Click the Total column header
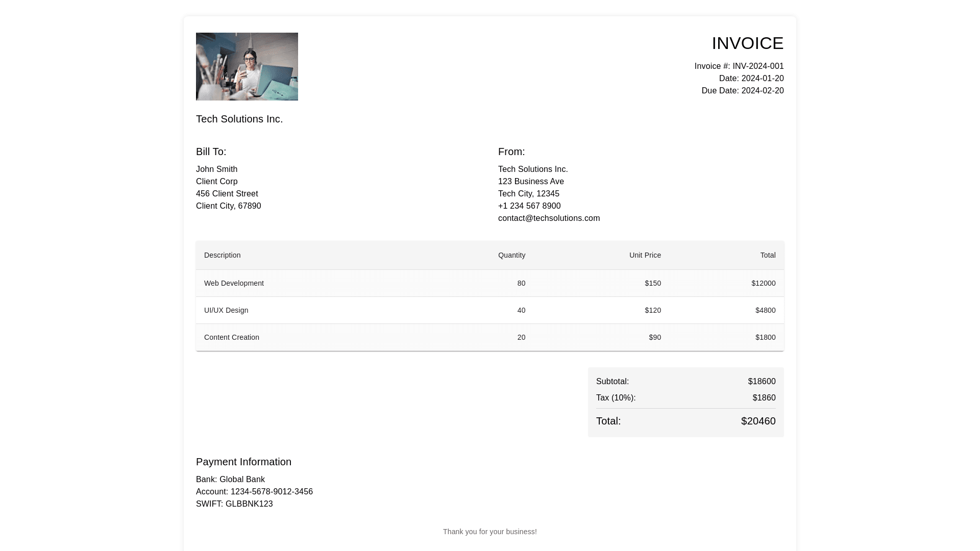 click(x=768, y=255)
